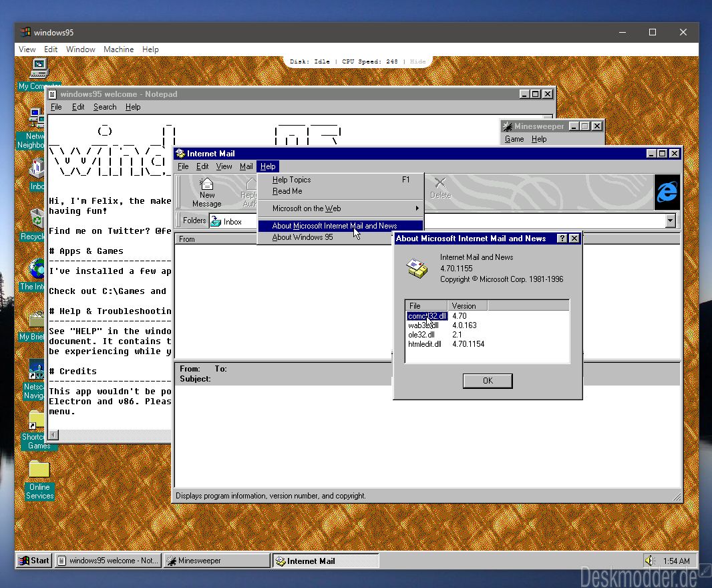Open the File menu in Notepad
Image resolution: width=712 pixels, height=588 pixels.
click(56, 107)
